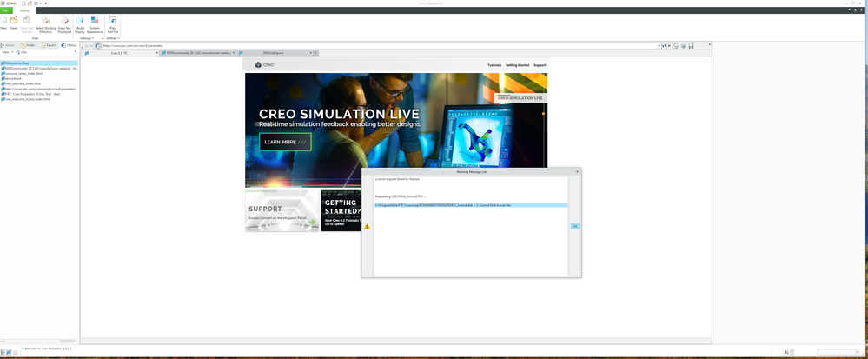
Task: Click the browser address bar field
Action: (x=379, y=45)
